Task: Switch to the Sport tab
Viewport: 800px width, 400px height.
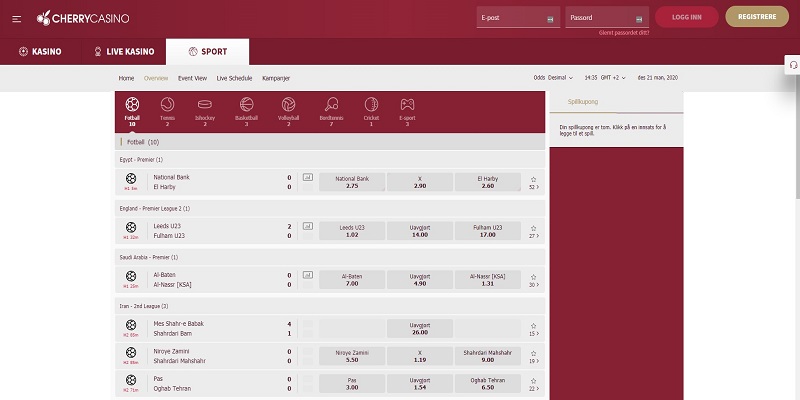Action: coord(208,52)
